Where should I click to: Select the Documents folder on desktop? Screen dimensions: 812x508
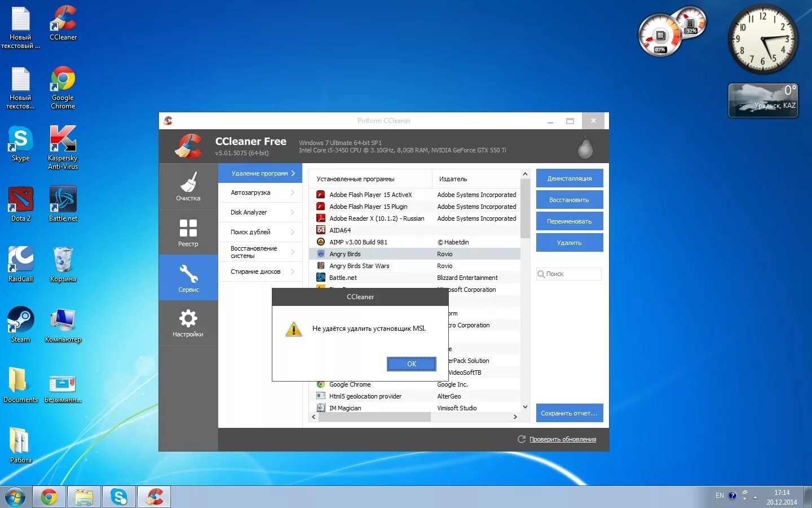[21, 385]
